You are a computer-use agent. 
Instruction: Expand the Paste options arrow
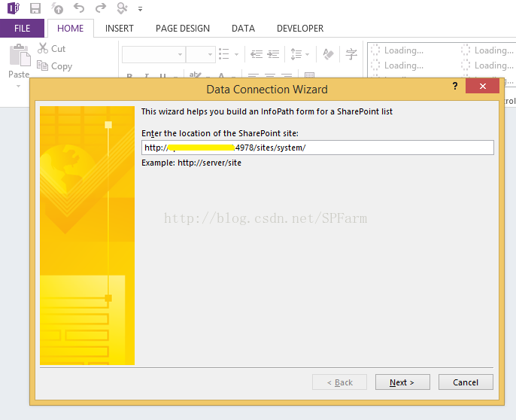pos(18,87)
